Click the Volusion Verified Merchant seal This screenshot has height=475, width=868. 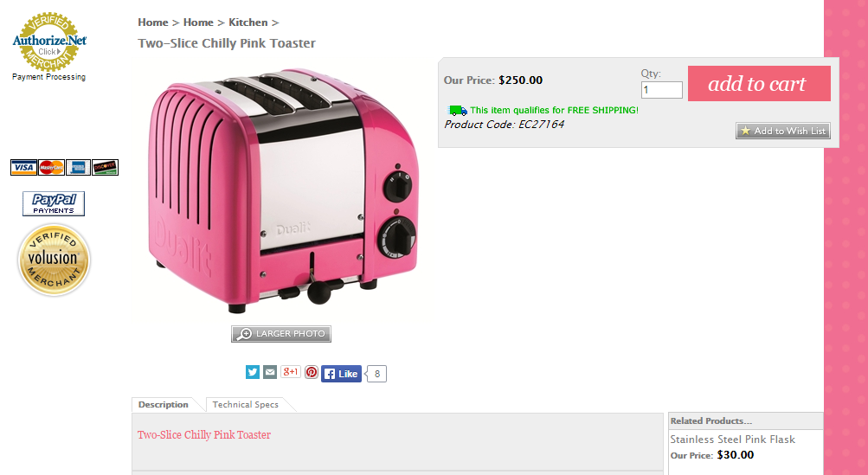54,260
